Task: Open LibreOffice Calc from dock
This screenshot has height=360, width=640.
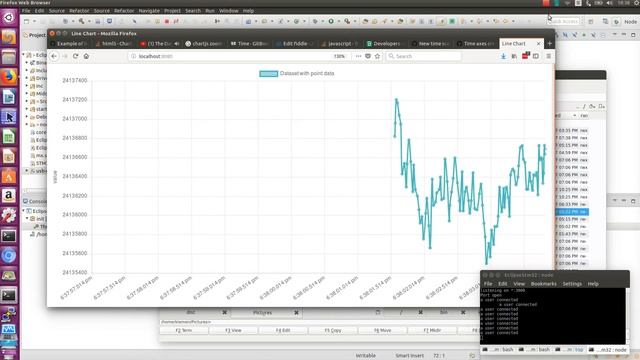Action: click(x=9, y=136)
